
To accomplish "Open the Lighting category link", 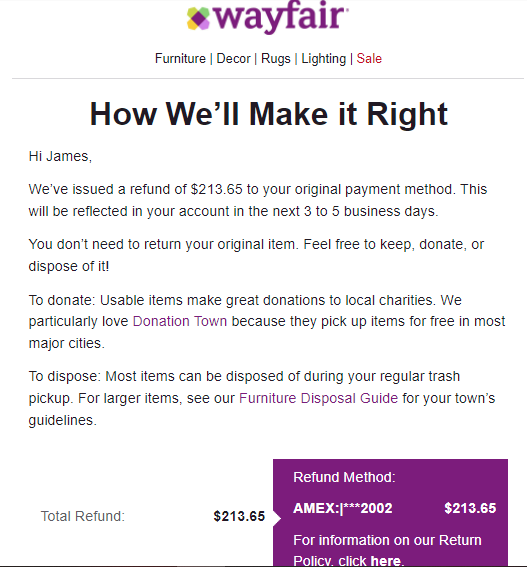I will 324,59.
